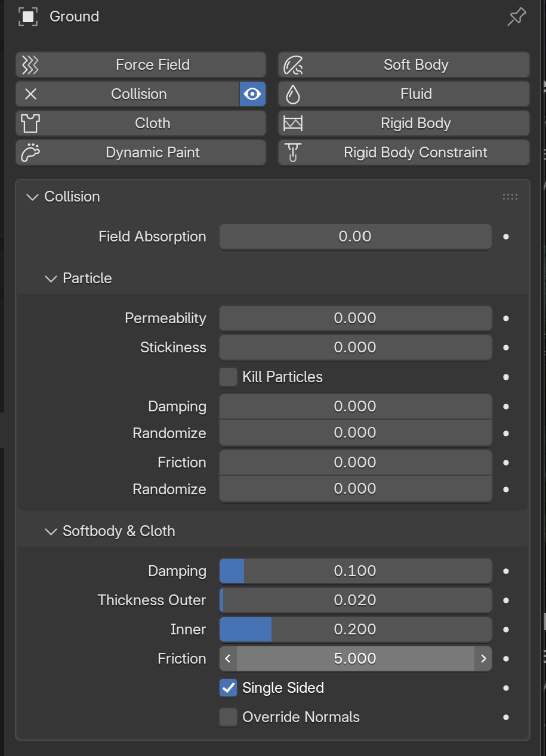Click the Softbody Friction 5.000 field

[x=356, y=659]
